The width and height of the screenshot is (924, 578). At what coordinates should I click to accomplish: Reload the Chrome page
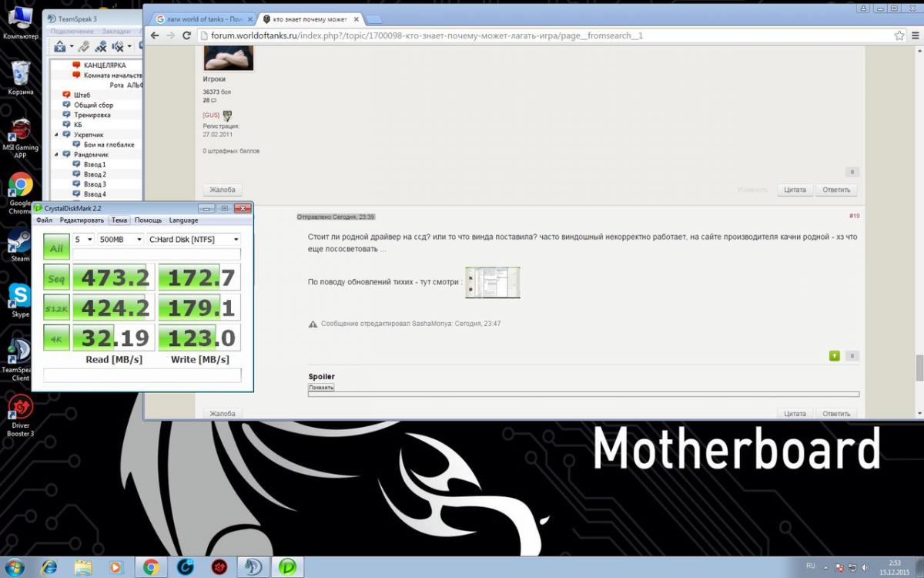[186, 35]
